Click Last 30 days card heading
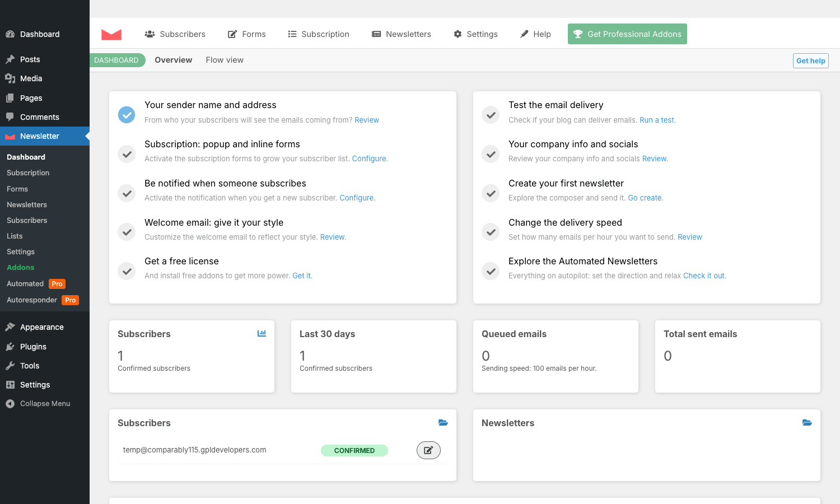840x504 pixels. (x=328, y=334)
